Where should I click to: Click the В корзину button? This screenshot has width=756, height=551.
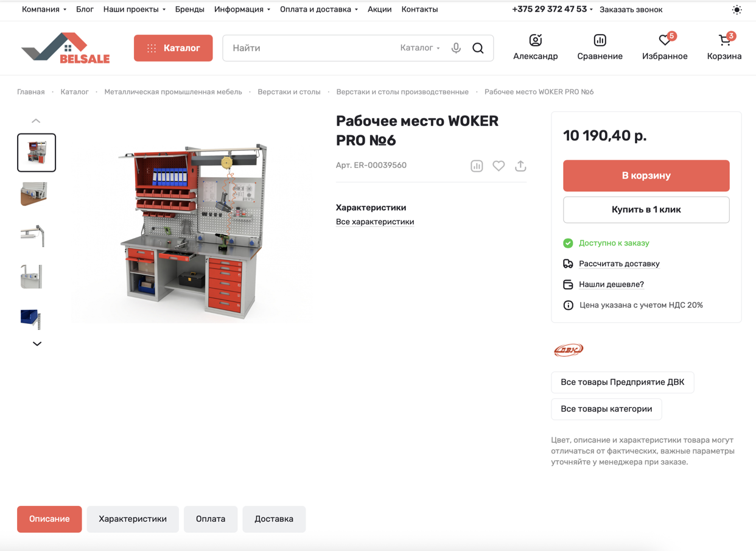pyautogui.click(x=646, y=176)
